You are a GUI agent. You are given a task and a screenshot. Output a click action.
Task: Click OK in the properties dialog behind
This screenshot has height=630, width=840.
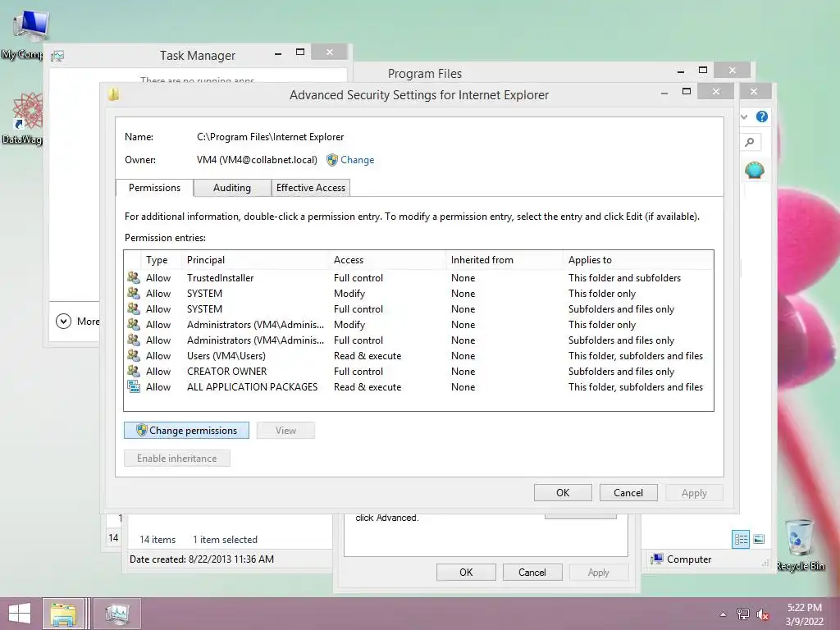(466, 572)
